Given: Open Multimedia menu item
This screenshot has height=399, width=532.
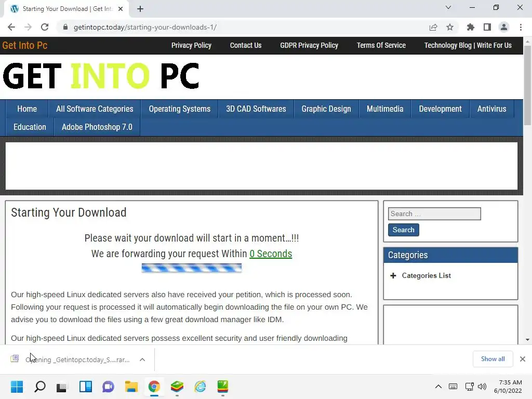Looking at the screenshot, I should point(385,109).
